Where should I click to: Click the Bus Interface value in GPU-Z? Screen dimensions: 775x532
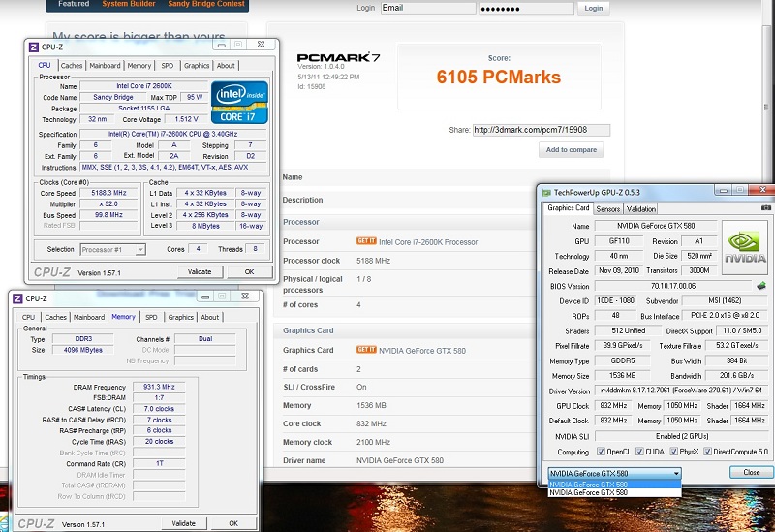[725, 315]
